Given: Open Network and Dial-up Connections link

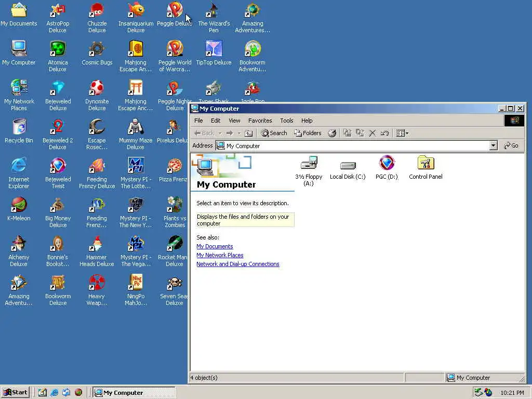Looking at the screenshot, I should (238, 264).
